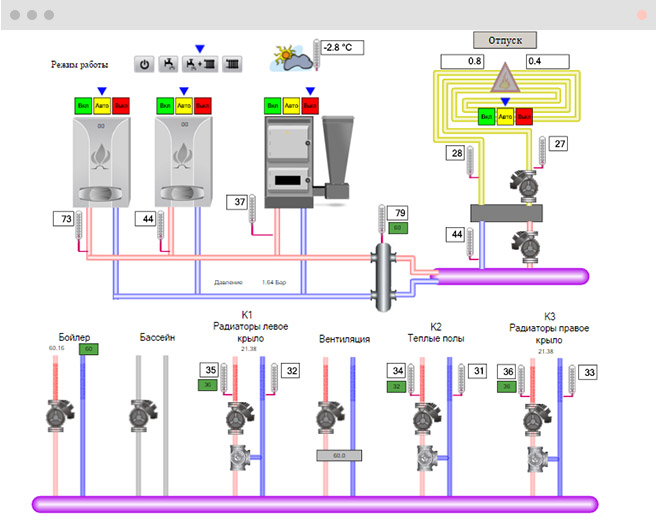Set second gas boiler to Авто
The height and width of the screenshot is (520, 656).
pos(184,106)
